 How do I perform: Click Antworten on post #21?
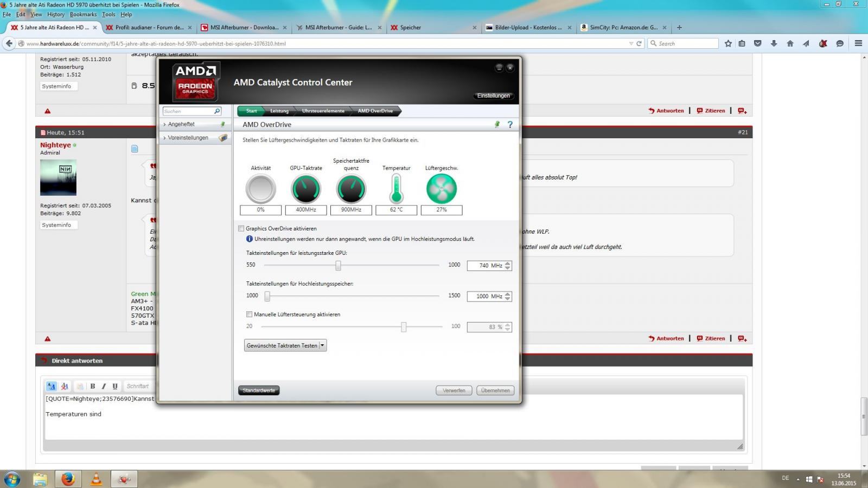click(666, 338)
